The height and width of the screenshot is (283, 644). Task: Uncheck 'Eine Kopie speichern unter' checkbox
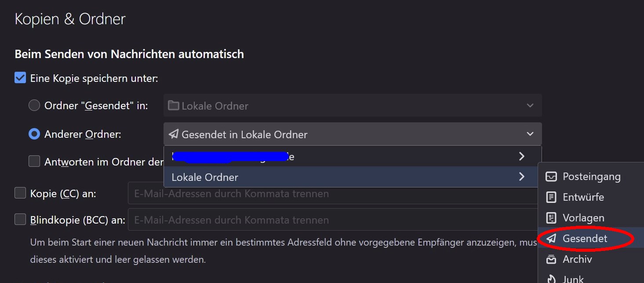click(x=20, y=78)
